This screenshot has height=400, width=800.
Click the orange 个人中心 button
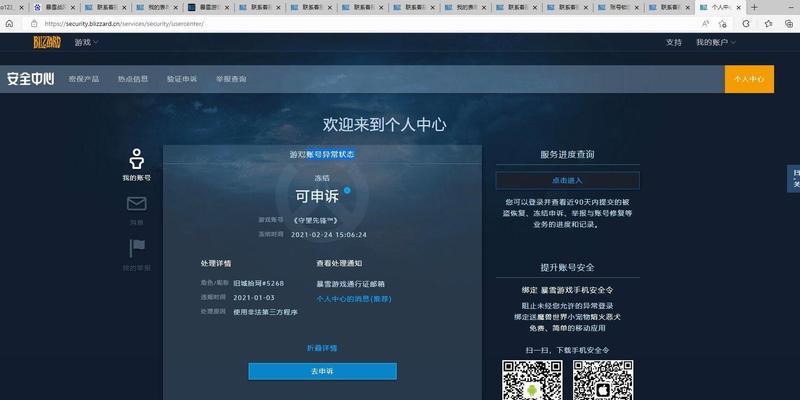point(749,79)
